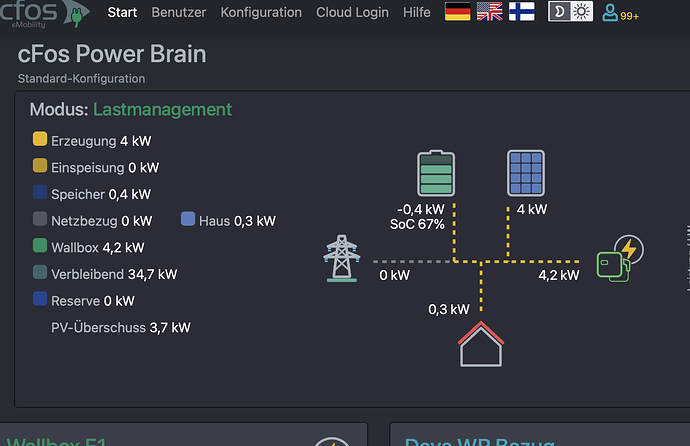690x446 pixels.
Task: Click the 'Haus 0,3 kW' legend text
Action: coord(237,221)
